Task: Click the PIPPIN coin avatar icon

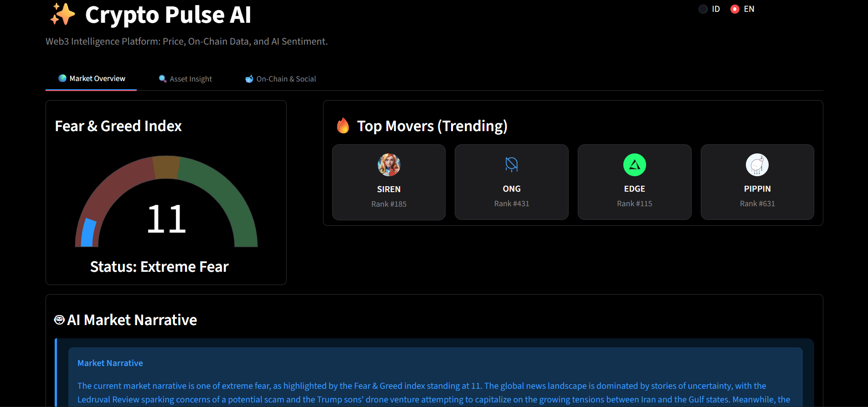Action: click(757, 165)
